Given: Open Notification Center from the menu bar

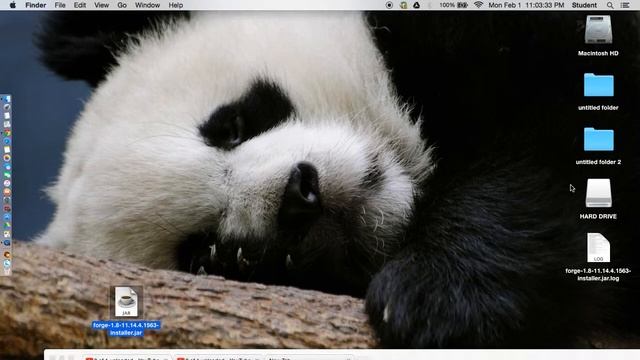Looking at the screenshot, I should 625,5.
